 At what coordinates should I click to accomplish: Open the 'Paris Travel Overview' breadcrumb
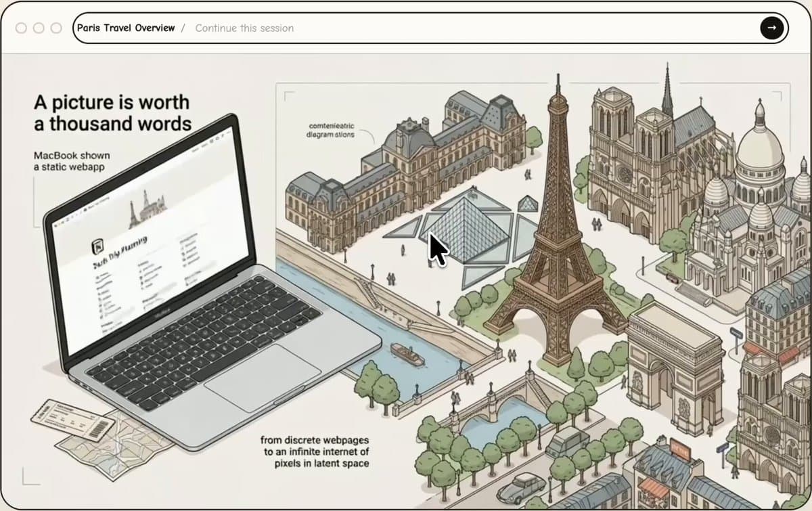click(x=126, y=28)
